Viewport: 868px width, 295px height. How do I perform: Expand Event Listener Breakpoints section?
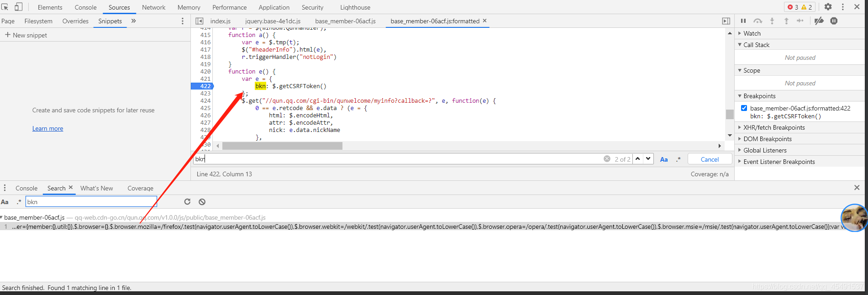pos(740,162)
